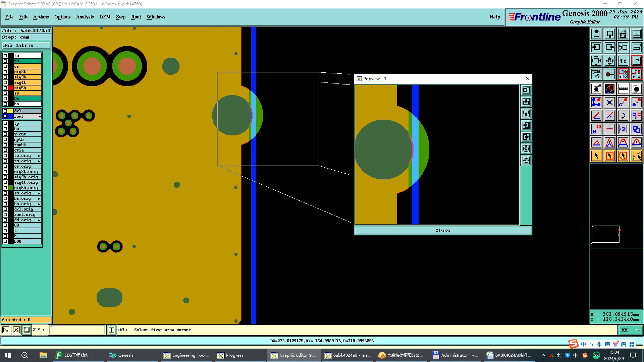This screenshot has height=362, width=644.
Task: Open the Job Matrix... selector
Action: 26,46
